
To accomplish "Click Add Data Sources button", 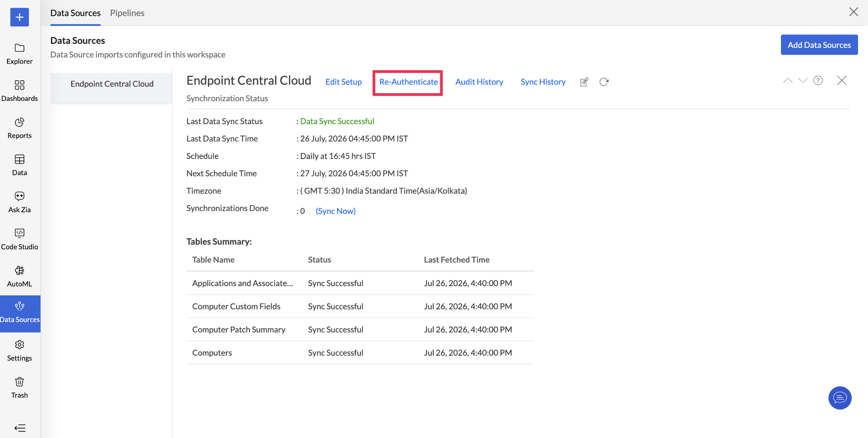I will coord(819,45).
